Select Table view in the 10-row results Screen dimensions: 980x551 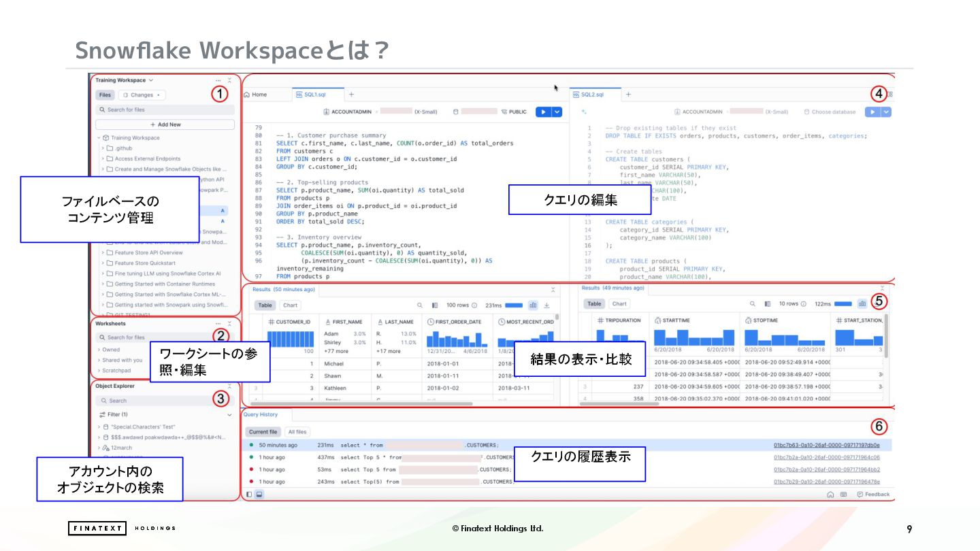594,304
